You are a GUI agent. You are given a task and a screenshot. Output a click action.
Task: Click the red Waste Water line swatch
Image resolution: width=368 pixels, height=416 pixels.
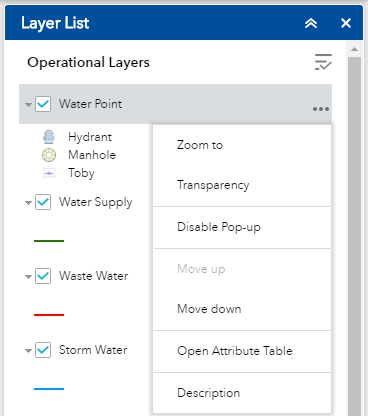click(49, 315)
